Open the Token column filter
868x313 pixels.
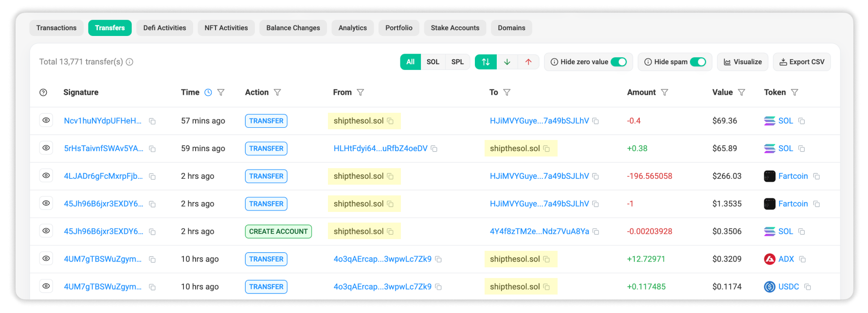click(795, 92)
